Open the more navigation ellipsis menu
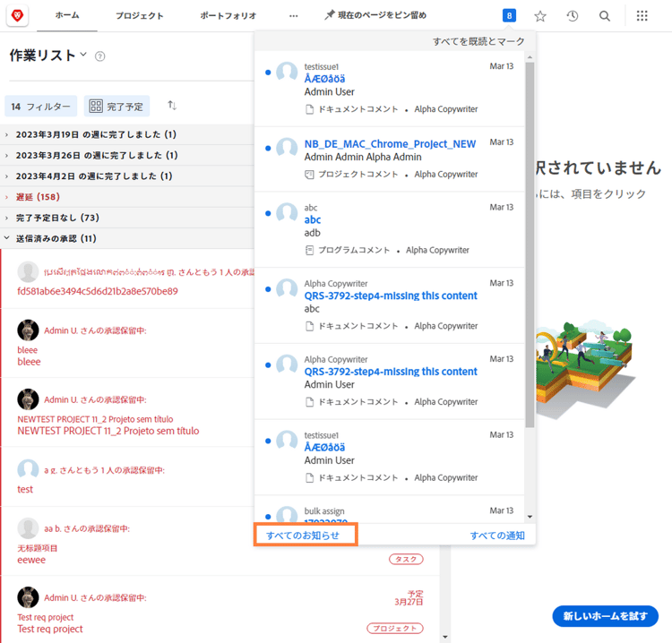This screenshot has height=643, width=672. (294, 16)
